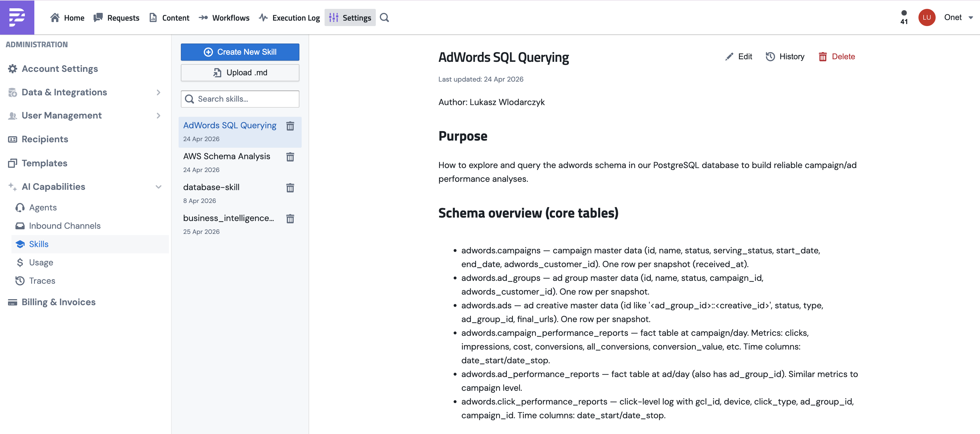
Task: Click the Home house icon
Action: click(x=55, y=17)
